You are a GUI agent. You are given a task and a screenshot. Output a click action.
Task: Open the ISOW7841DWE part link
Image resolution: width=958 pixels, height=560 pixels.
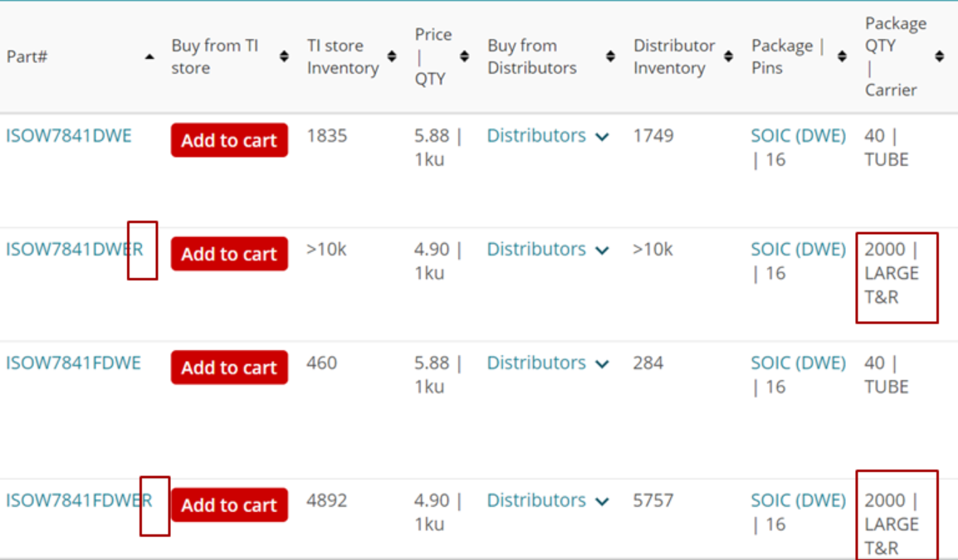(69, 136)
